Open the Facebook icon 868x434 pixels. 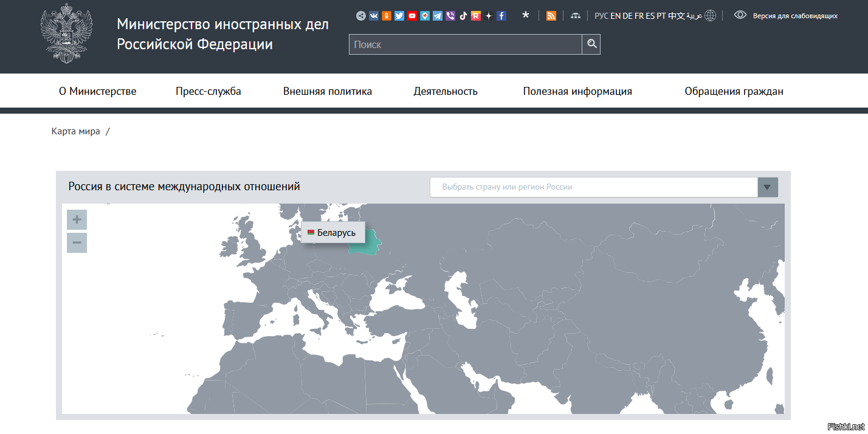coord(501,16)
